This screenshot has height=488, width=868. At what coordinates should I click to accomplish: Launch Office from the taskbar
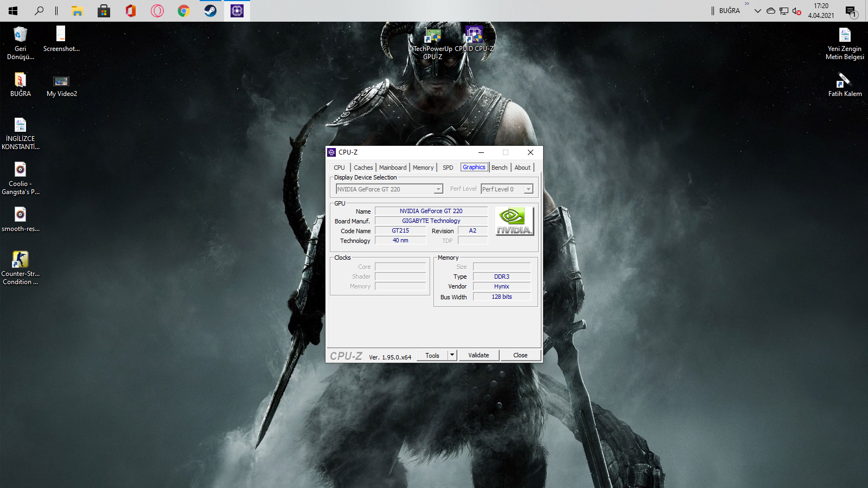tap(131, 11)
